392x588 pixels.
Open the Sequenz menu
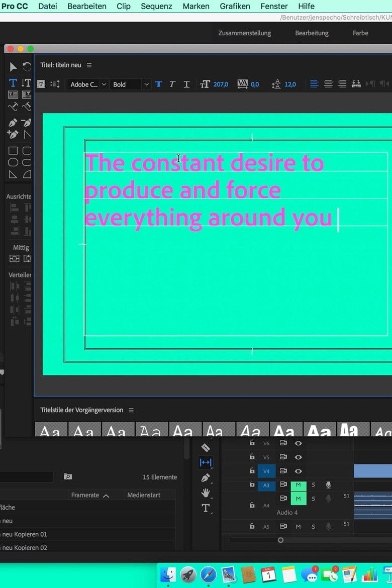coord(156,6)
